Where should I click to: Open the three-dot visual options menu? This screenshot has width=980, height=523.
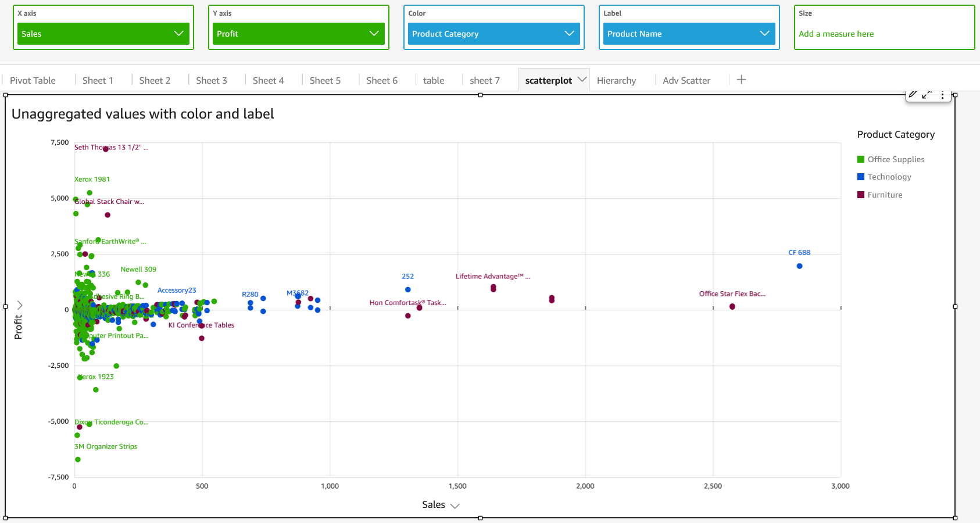[943, 95]
